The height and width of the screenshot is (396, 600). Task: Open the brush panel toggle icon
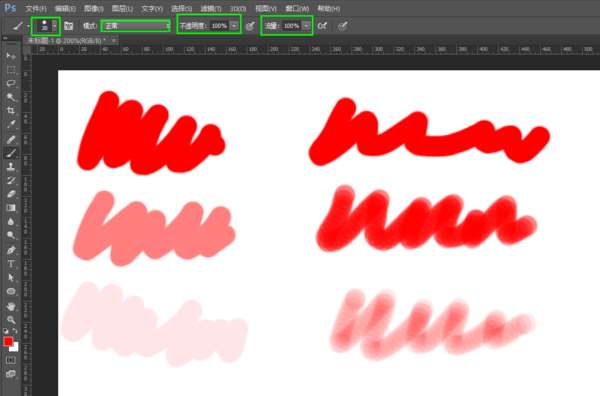point(68,26)
